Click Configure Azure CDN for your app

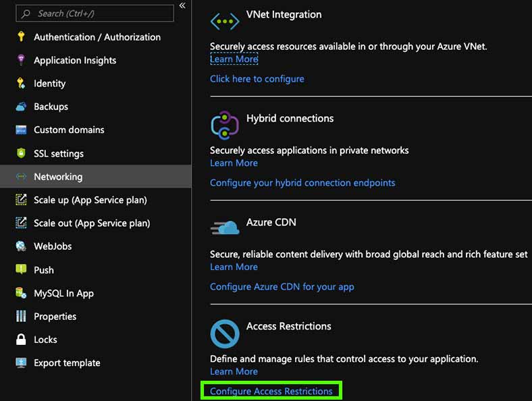(x=282, y=287)
